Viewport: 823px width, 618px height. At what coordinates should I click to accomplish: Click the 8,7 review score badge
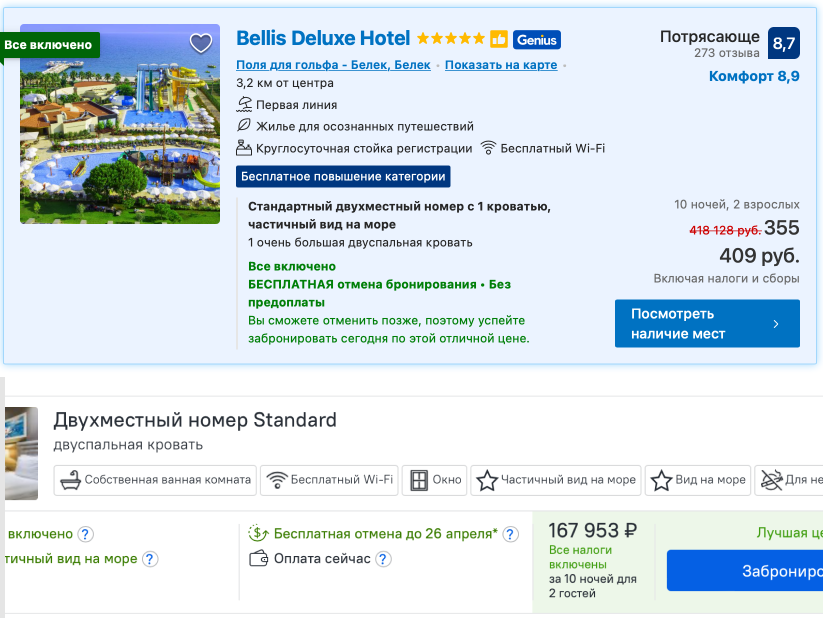(784, 43)
